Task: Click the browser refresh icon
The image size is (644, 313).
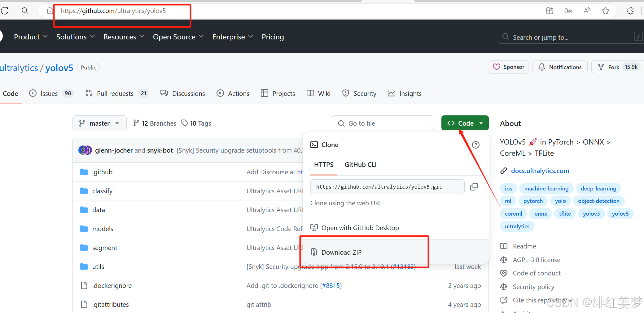Action: point(5,11)
